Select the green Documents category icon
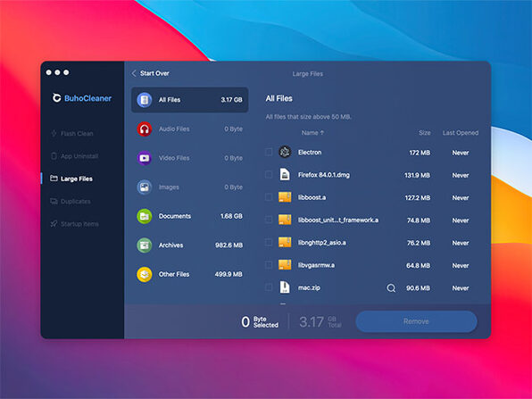532x399 pixels. pos(145,216)
